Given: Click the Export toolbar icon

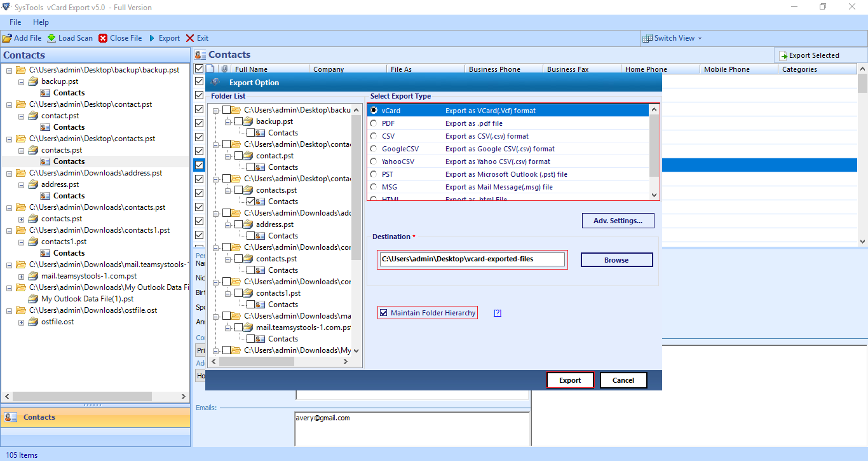Looking at the screenshot, I should click(x=152, y=38).
